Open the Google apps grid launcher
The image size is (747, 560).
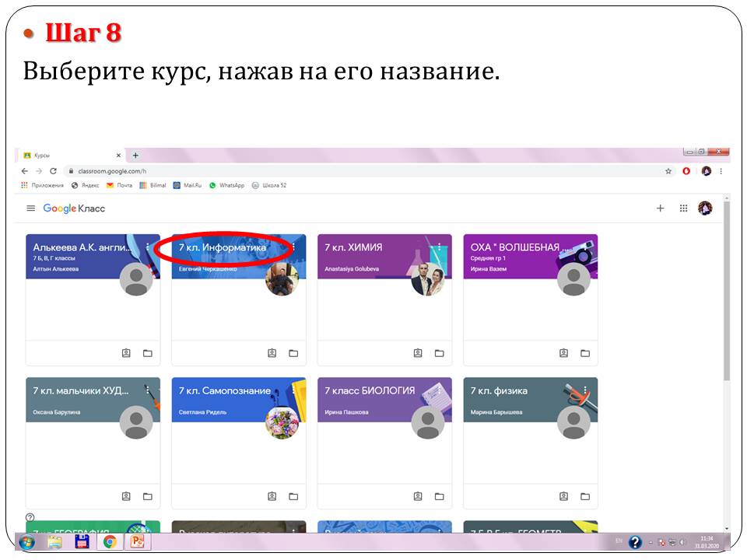point(684,208)
